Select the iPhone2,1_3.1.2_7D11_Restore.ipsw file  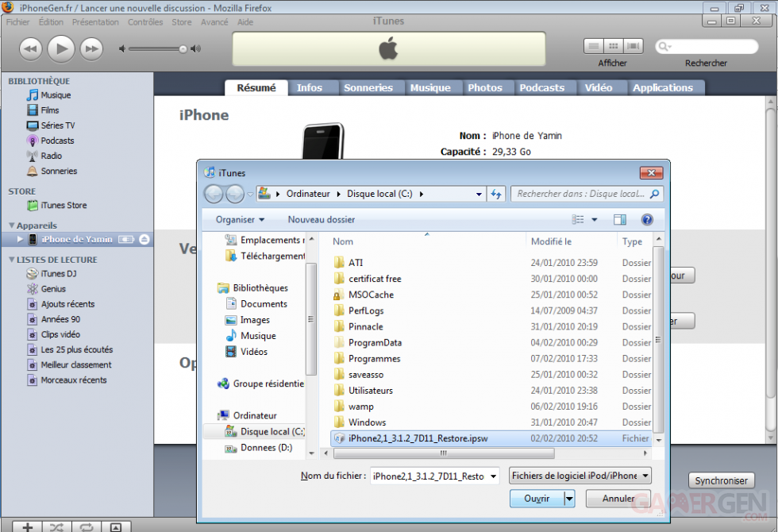tap(491, 438)
